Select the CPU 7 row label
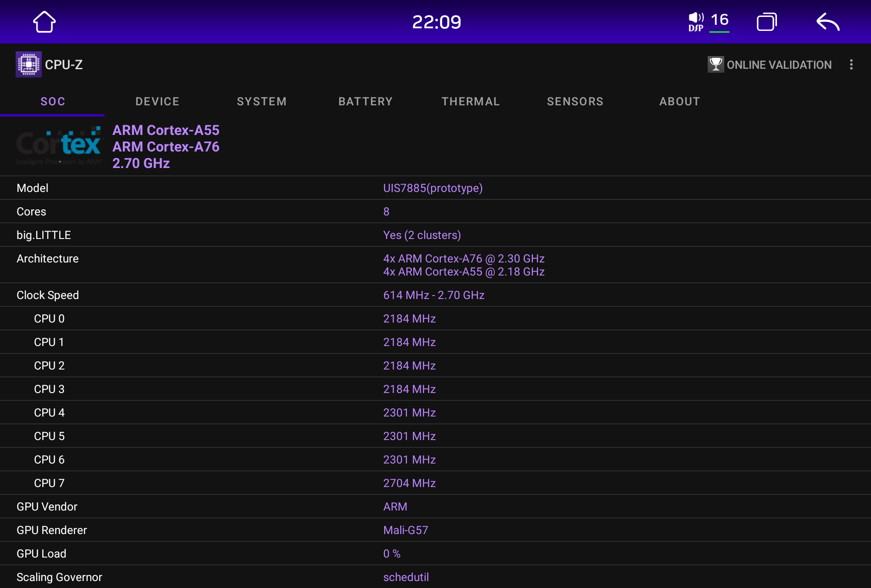The image size is (871, 588). (x=49, y=483)
